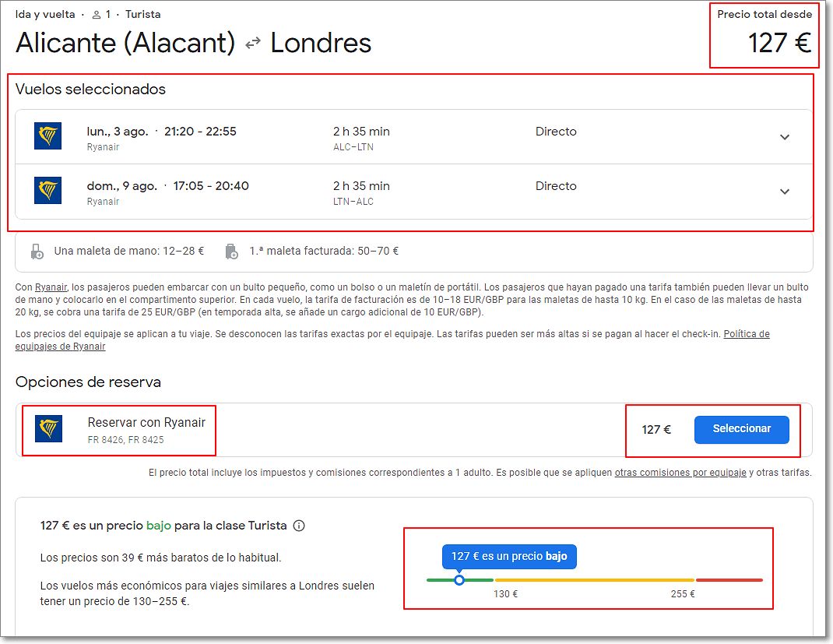Click 'Reservar con Ryanair' text
Screen dimensions: 833x644
[x=146, y=422]
